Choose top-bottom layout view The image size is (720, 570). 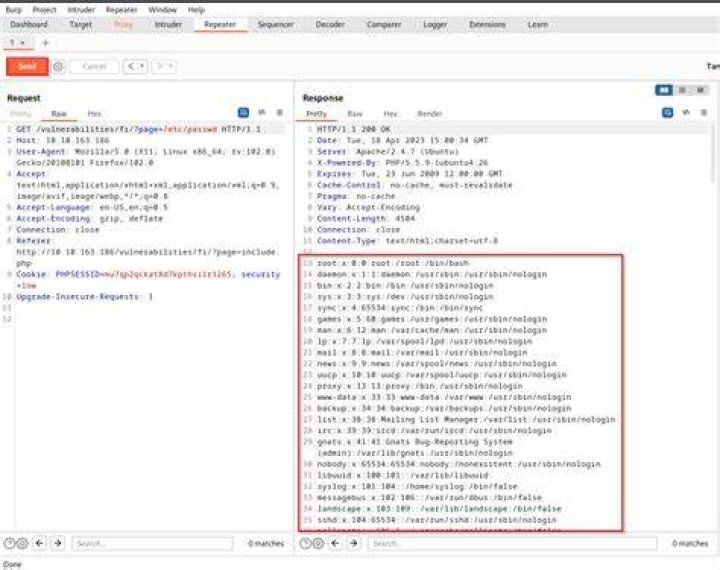pyautogui.click(x=682, y=90)
